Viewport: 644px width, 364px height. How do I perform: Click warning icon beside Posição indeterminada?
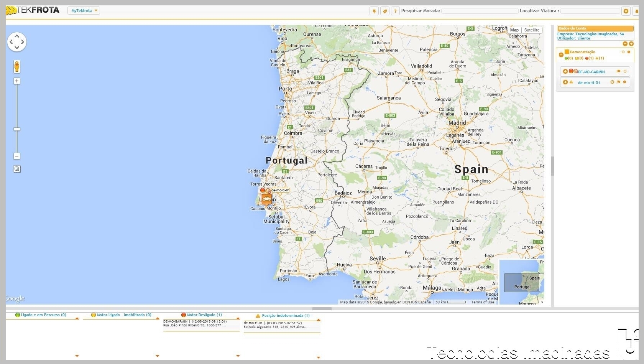click(258, 316)
